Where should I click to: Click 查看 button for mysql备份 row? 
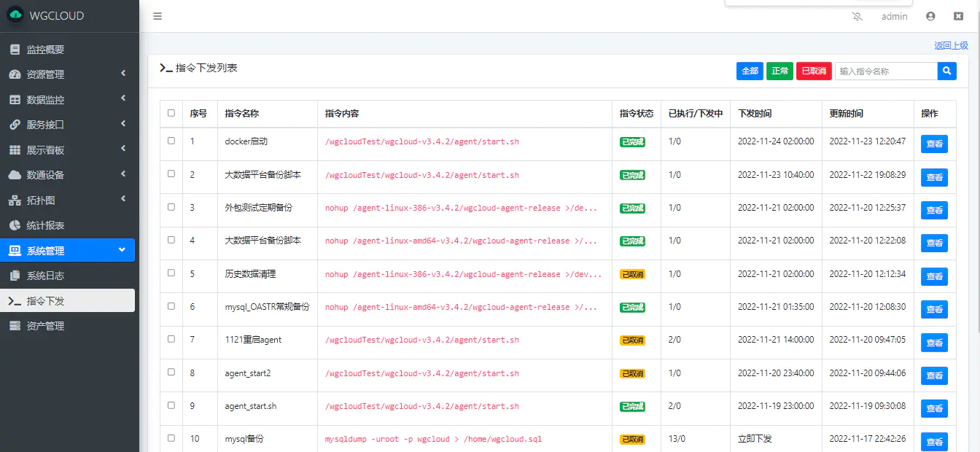[x=934, y=441]
